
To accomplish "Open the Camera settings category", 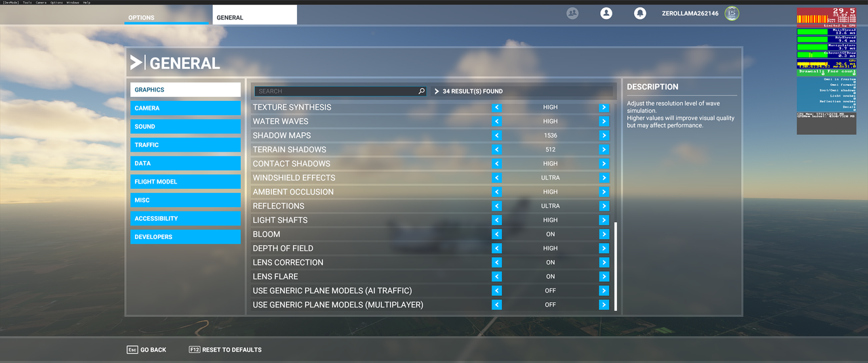I will point(185,108).
